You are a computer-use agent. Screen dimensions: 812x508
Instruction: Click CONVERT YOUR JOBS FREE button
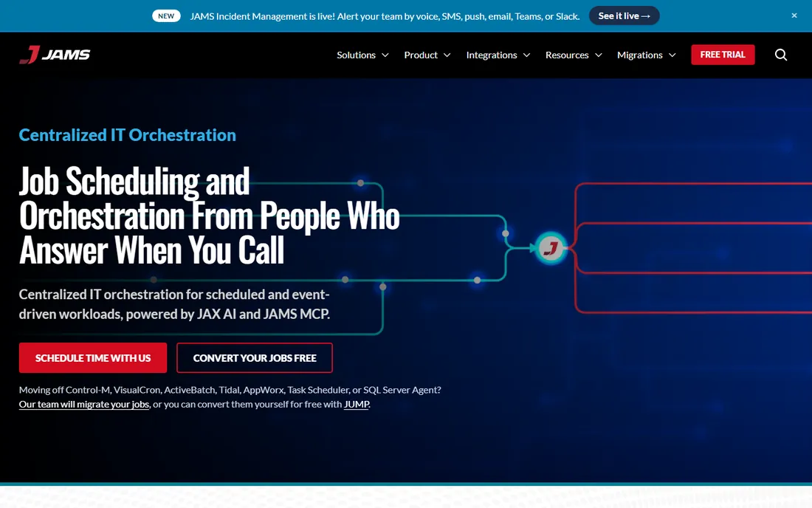(254, 358)
